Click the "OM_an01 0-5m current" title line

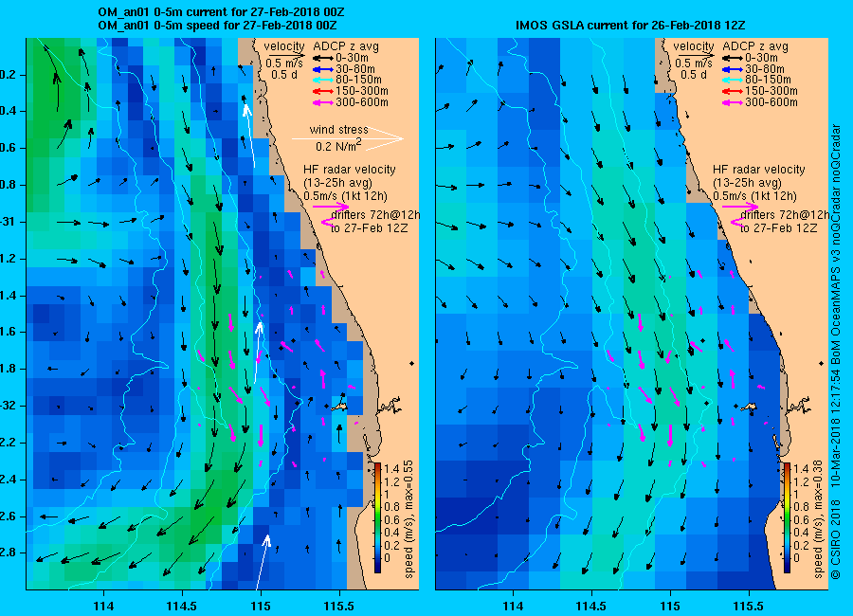pyautogui.click(x=221, y=12)
